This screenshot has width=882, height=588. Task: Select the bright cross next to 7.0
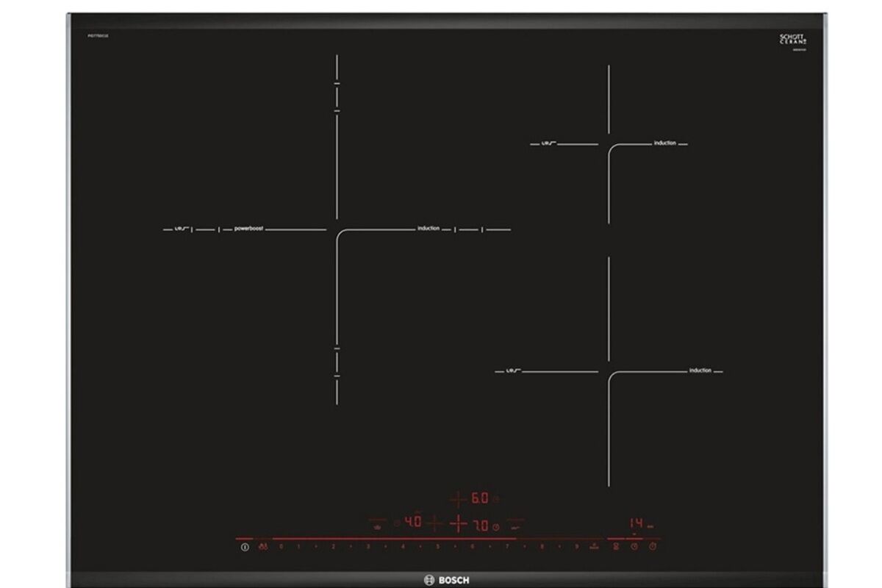tap(458, 524)
